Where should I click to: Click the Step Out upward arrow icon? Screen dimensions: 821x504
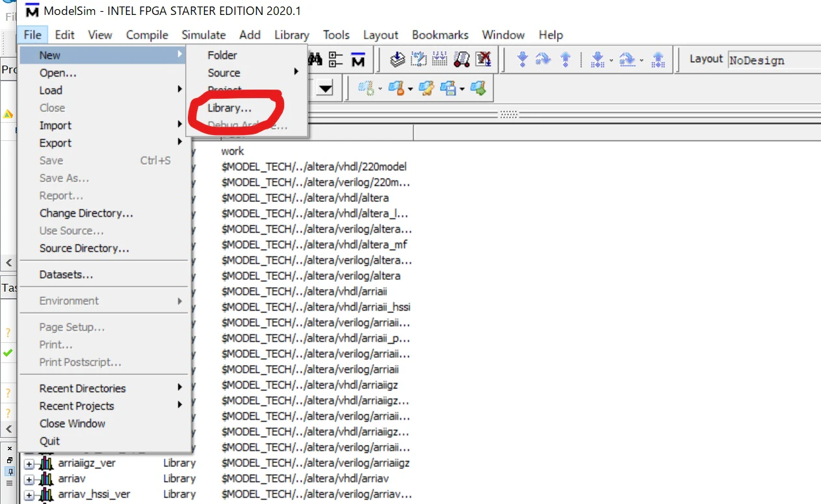(x=565, y=60)
